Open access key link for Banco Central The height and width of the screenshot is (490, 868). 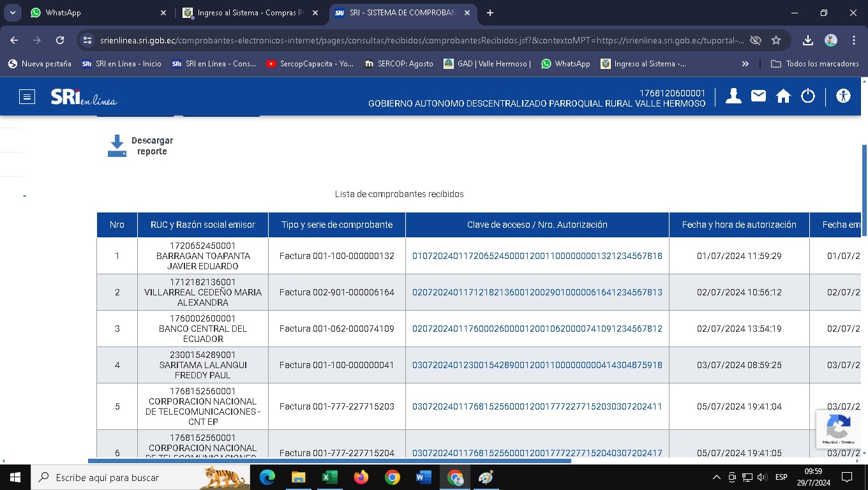click(x=537, y=329)
